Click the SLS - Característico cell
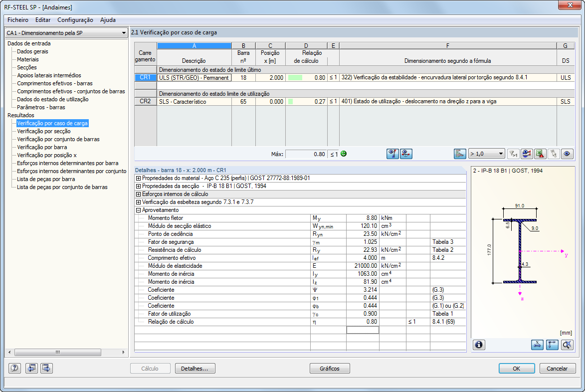Image resolution: width=585 pixels, height=392 pixels. [x=194, y=101]
